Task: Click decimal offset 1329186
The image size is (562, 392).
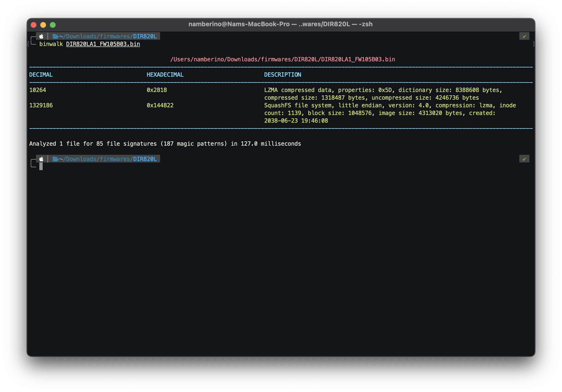Action: pyautogui.click(x=41, y=105)
